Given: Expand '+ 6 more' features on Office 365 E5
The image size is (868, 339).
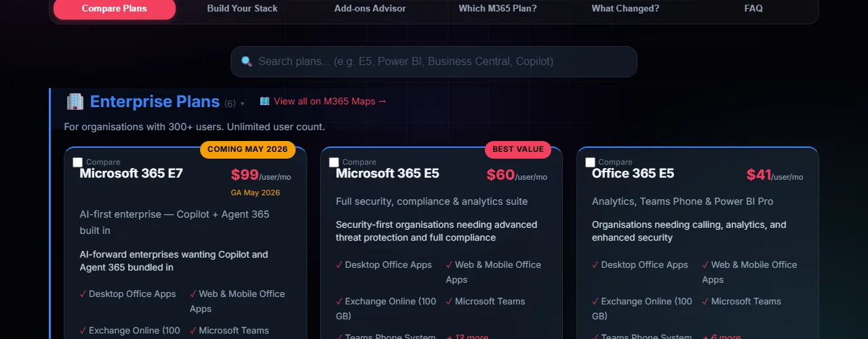Looking at the screenshot, I should pyautogui.click(x=722, y=337).
